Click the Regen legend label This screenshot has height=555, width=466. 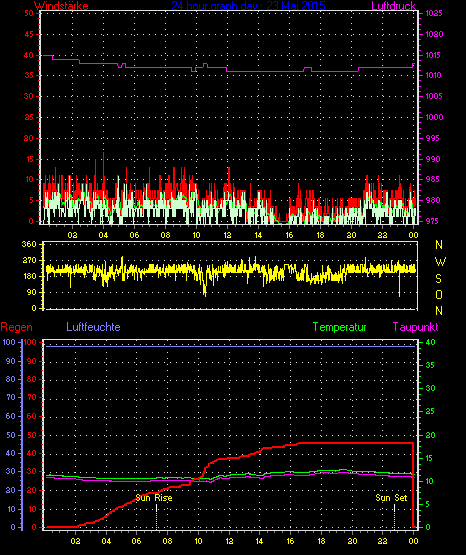(x=17, y=327)
